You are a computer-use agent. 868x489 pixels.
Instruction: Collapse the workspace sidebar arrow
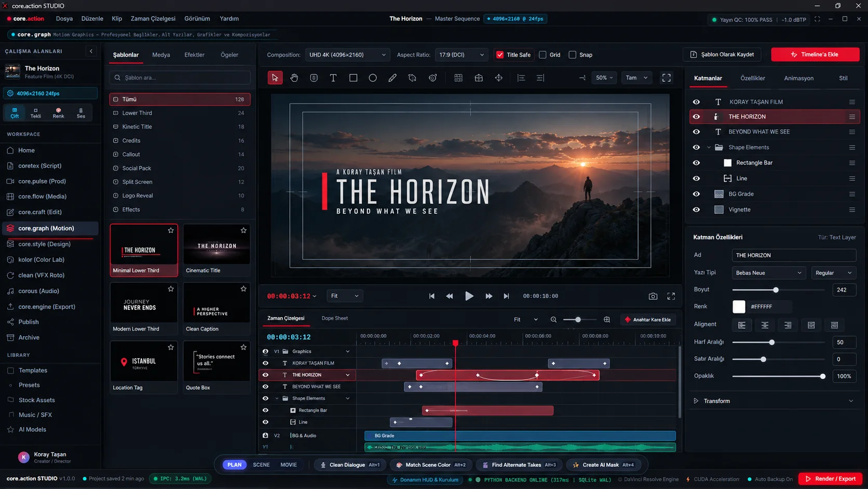(91, 51)
